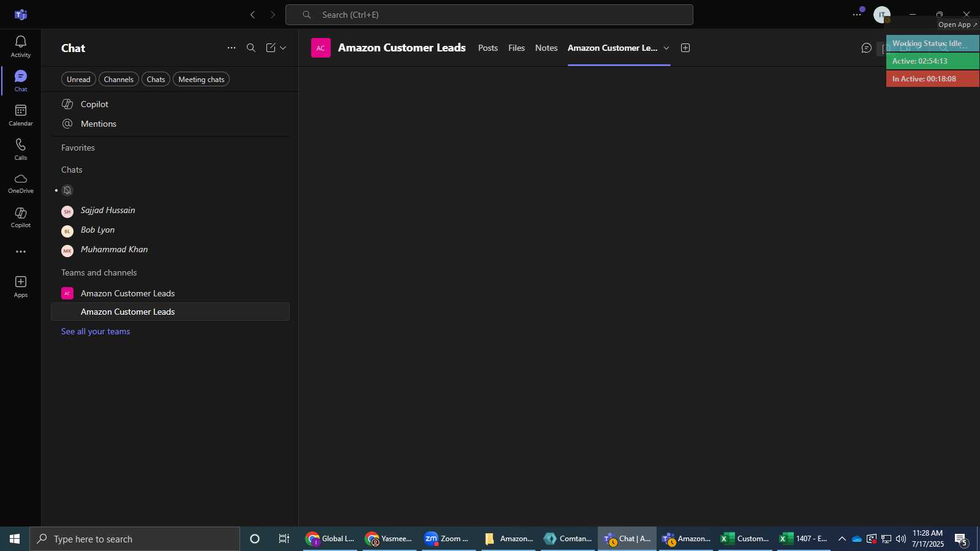Select the Amazon Customer Le... tab

click(x=612, y=48)
